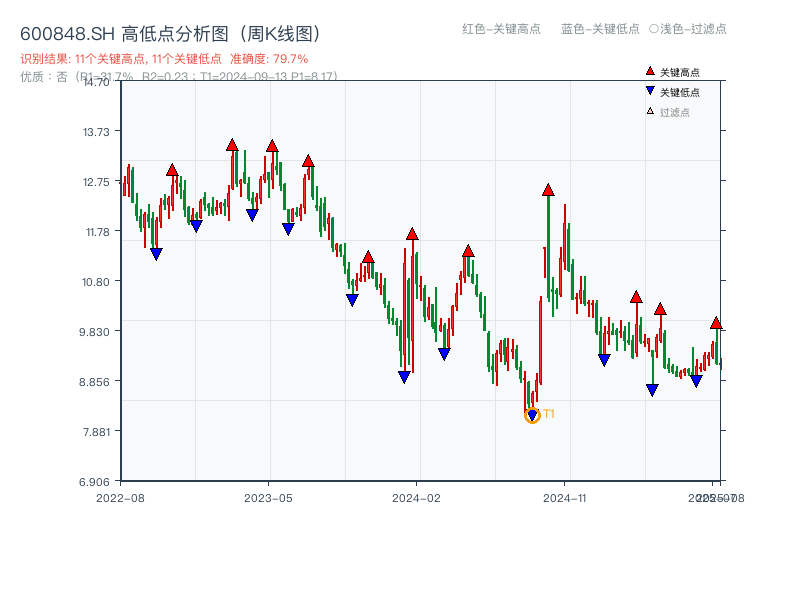Select the leftmost blue key low triangle
The width and height of the screenshot is (800, 600).
(156, 254)
